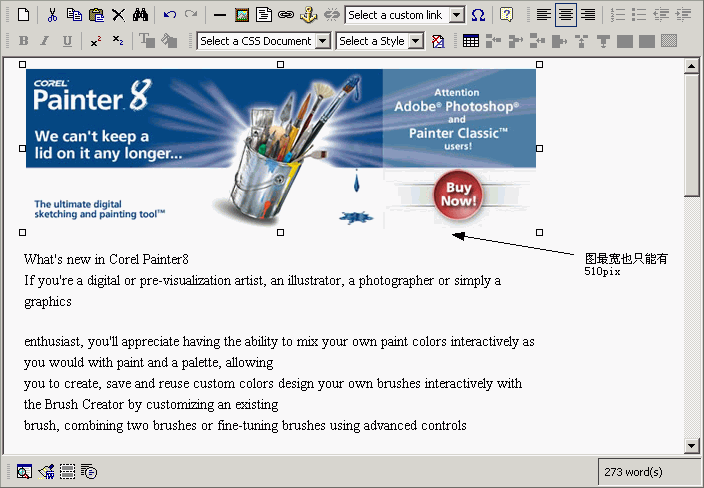The image size is (704, 488).
Task: Cut selection with the scissors icon
Action: click(x=52, y=15)
